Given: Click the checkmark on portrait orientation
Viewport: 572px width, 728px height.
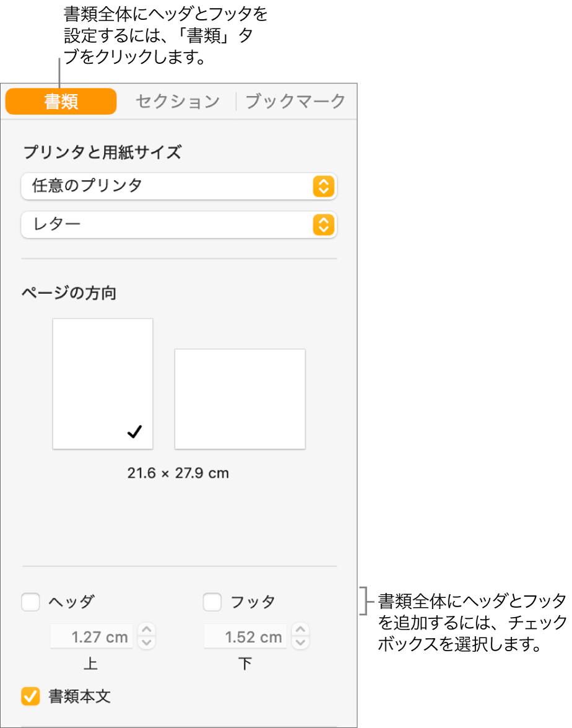Looking at the screenshot, I should [x=134, y=433].
